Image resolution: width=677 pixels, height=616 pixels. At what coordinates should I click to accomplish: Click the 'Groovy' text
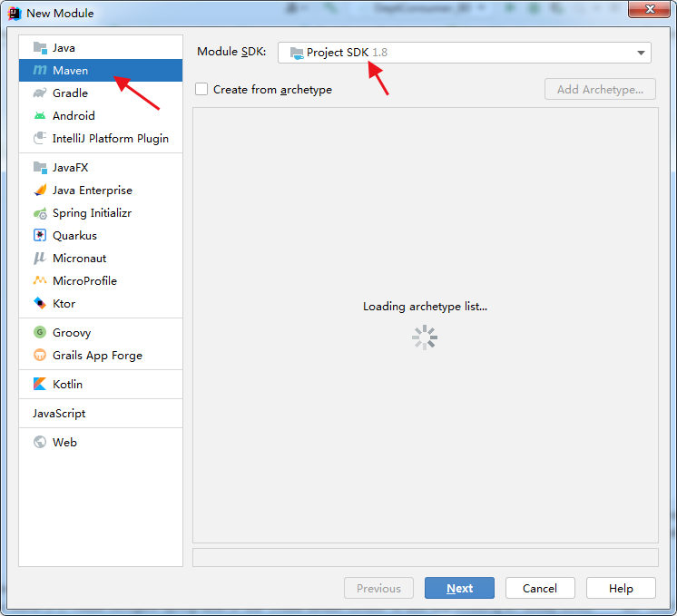(72, 333)
